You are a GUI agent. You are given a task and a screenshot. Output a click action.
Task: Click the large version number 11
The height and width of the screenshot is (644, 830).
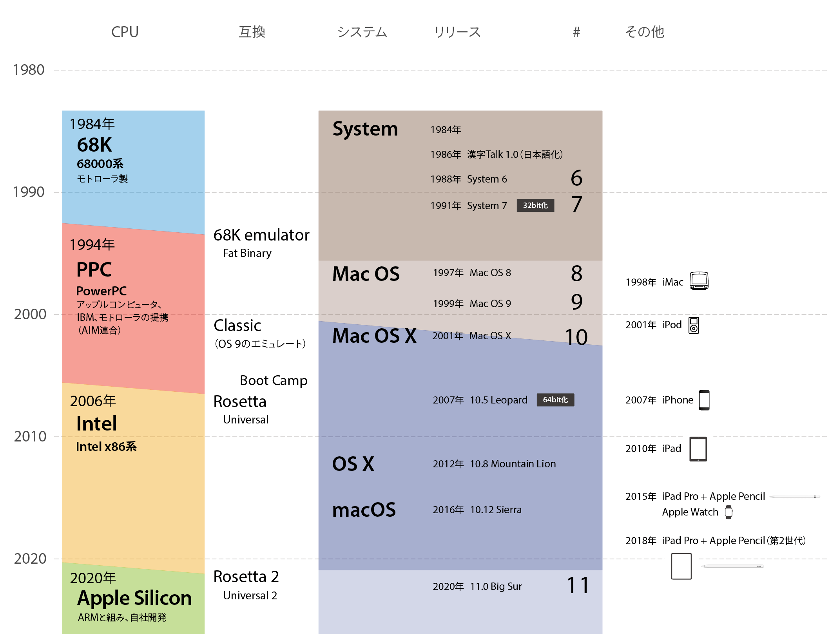(578, 586)
